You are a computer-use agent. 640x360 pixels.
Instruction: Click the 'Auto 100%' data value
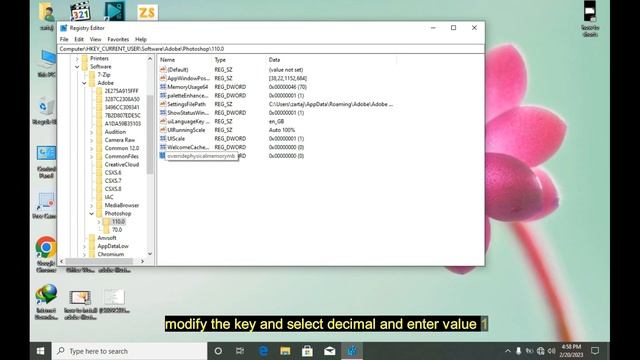pyautogui.click(x=282, y=130)
